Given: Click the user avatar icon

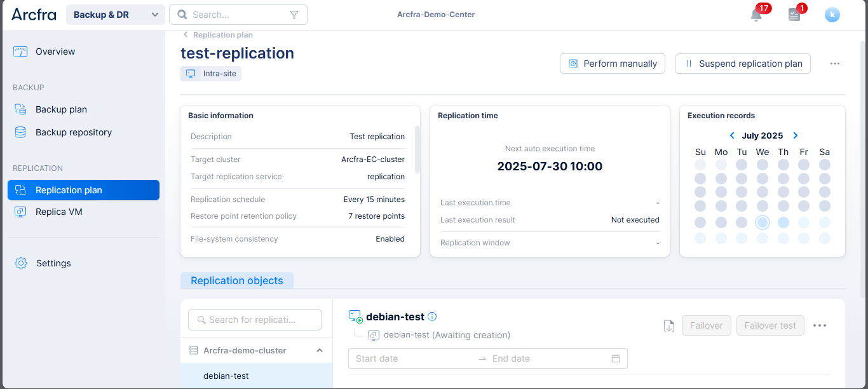Looking at the screenshot, I should pos(832,15).
